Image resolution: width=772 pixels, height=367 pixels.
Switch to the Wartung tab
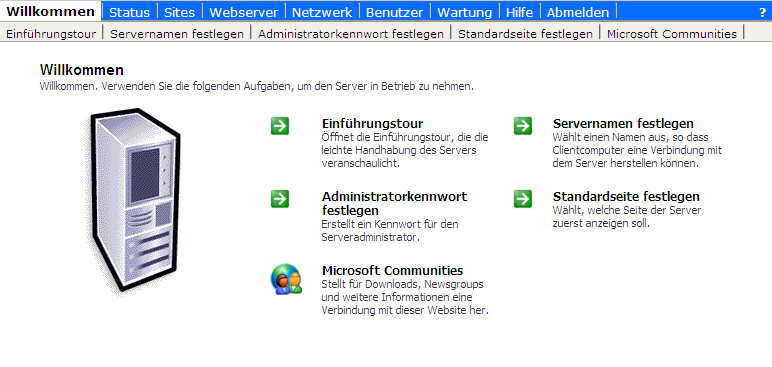[464, 12]
